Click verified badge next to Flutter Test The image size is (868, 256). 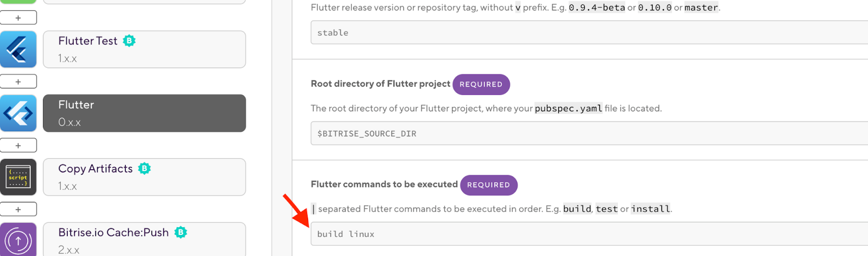[129, 41]
